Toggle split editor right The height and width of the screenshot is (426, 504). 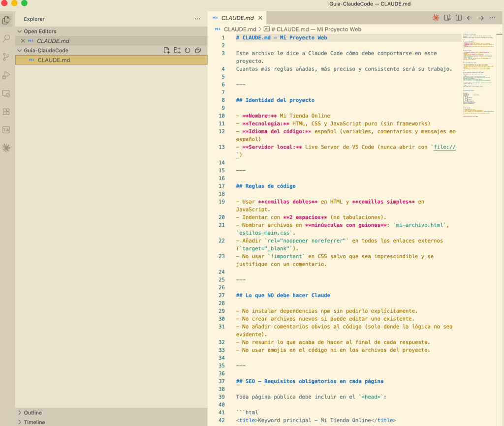click(458, 18)
